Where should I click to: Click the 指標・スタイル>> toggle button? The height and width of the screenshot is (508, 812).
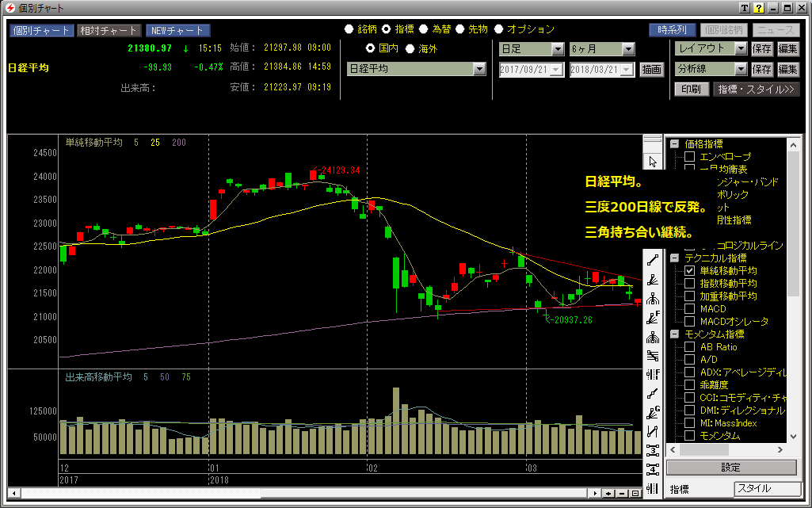756,89
